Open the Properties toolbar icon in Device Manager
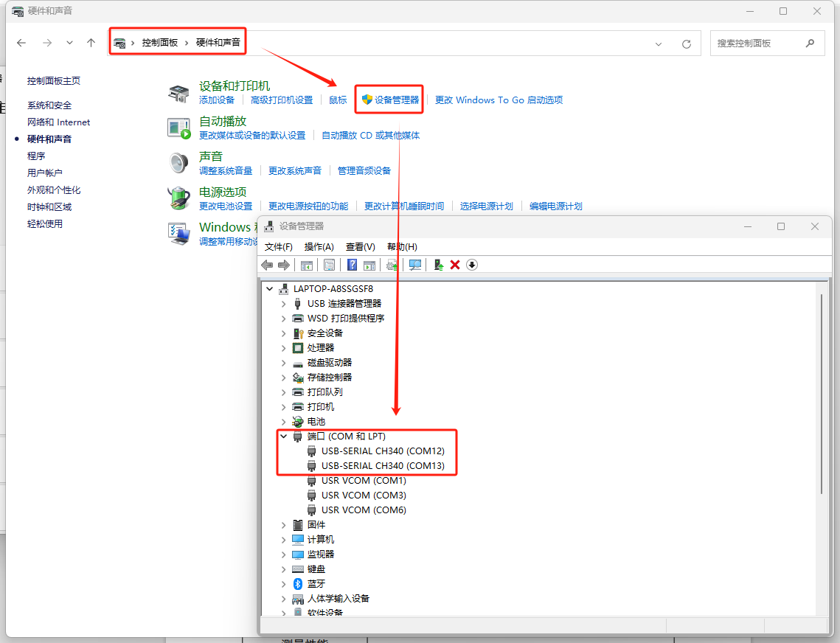Image resolution: width=840 pixels, height=643 pixels. coord(329,265)
